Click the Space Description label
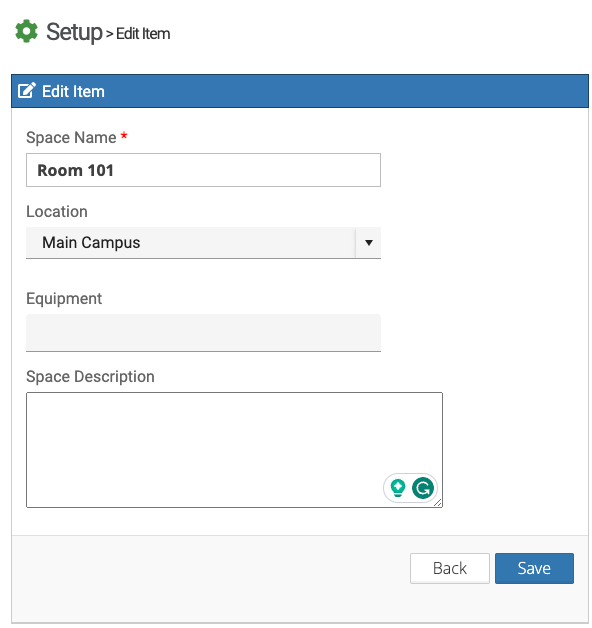The height and width of the screenshot is (628, 592). [x=90, y=377]
